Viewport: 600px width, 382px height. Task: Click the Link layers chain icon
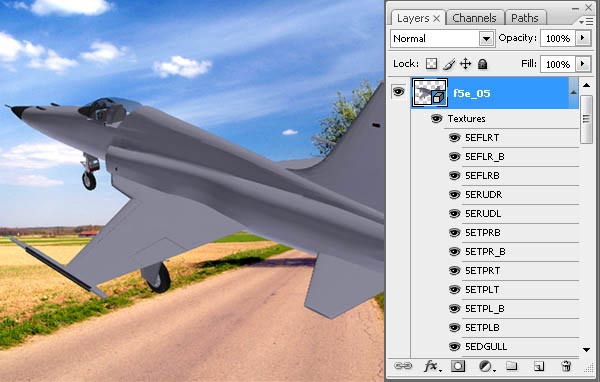[403, 366]
